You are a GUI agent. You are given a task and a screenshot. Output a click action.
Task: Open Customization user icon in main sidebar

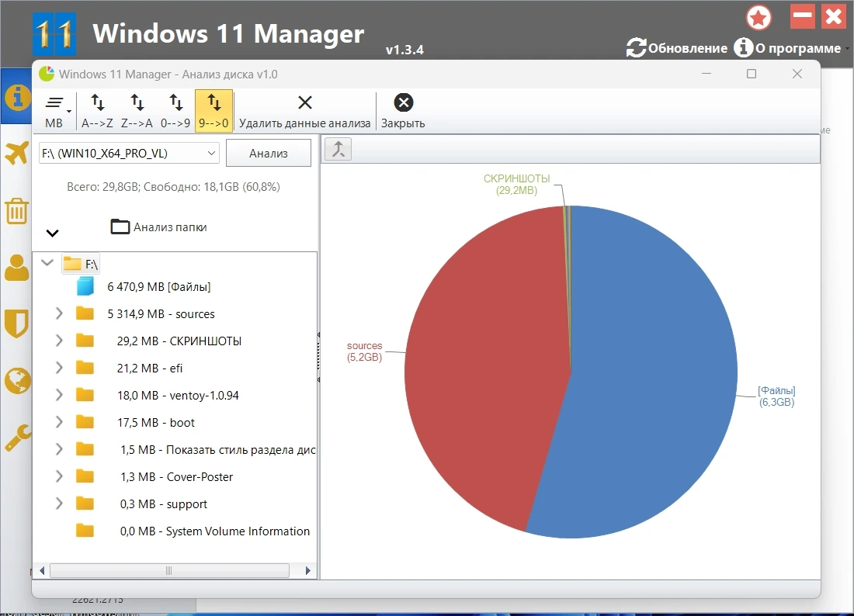click(17, 268)
